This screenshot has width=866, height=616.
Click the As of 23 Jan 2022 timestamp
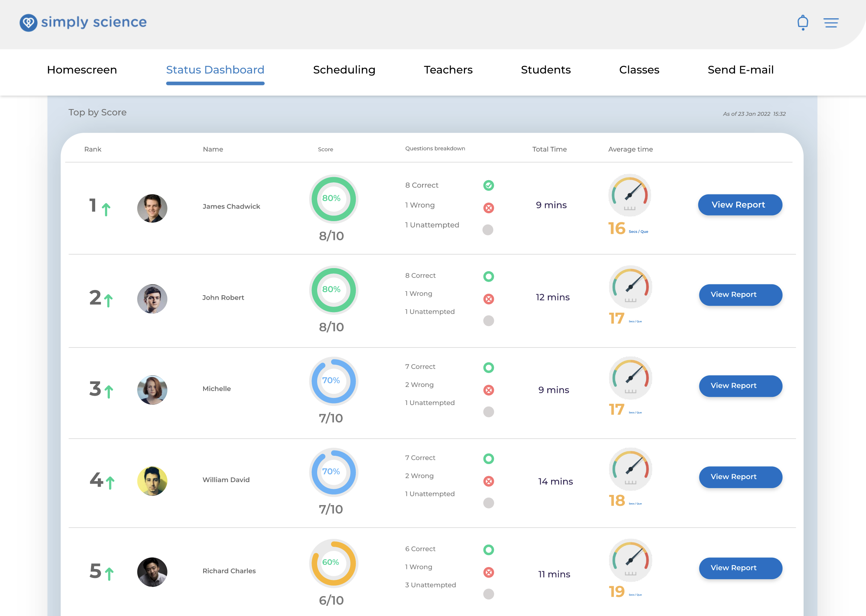click(x=754, y=114)
